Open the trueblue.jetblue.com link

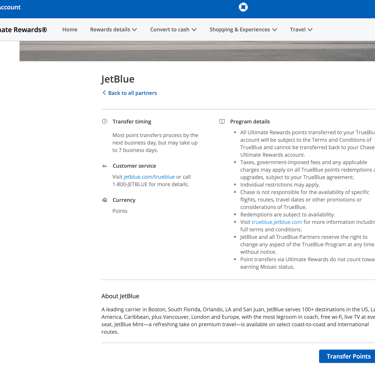pos(277,222)
